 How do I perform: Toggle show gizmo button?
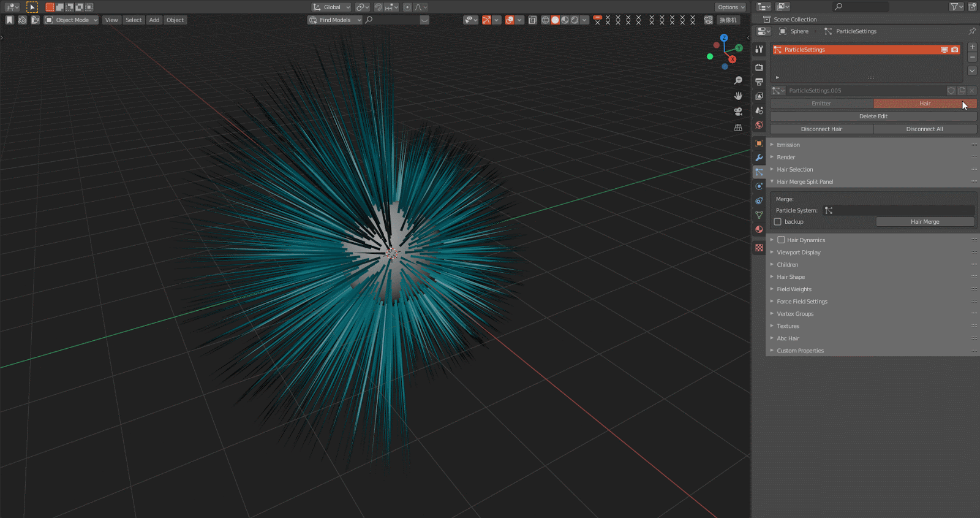click(486, 20)
